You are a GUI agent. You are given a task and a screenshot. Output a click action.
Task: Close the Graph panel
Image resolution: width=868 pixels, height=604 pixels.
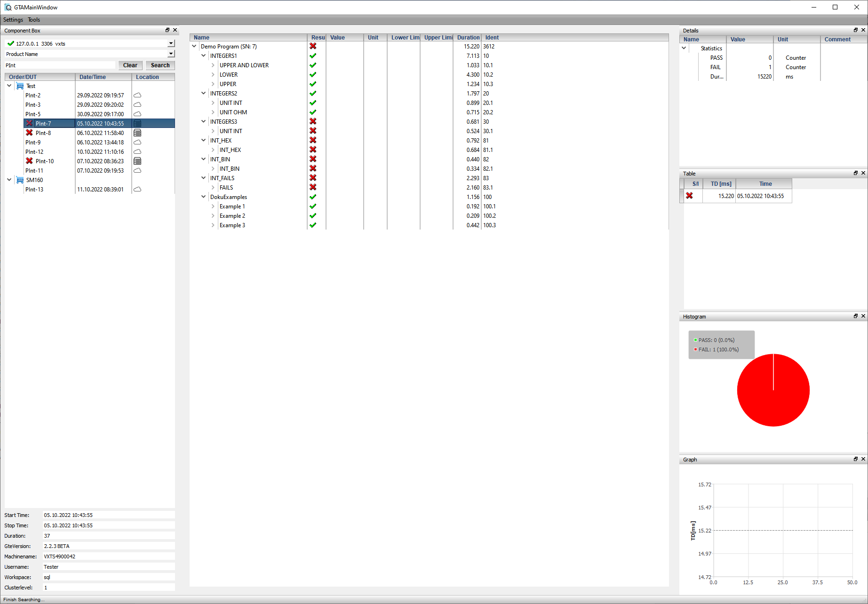click(x=863, y=459)
